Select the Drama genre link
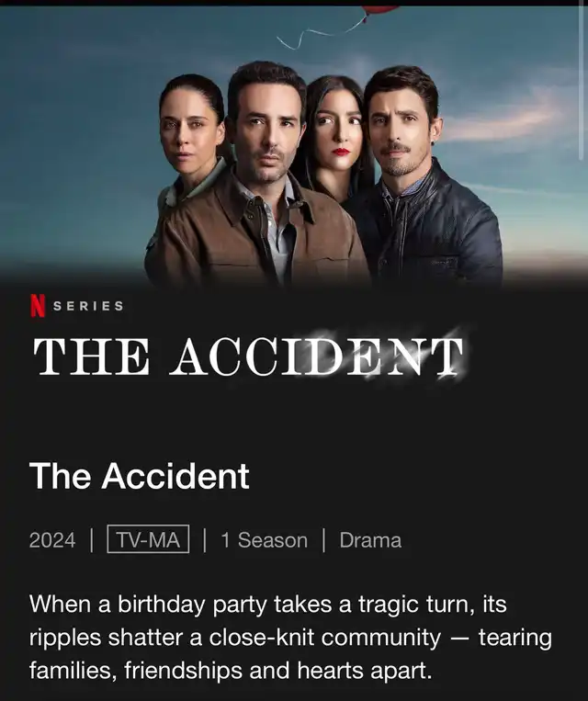 pyautogui.click(x=370, y=540)
